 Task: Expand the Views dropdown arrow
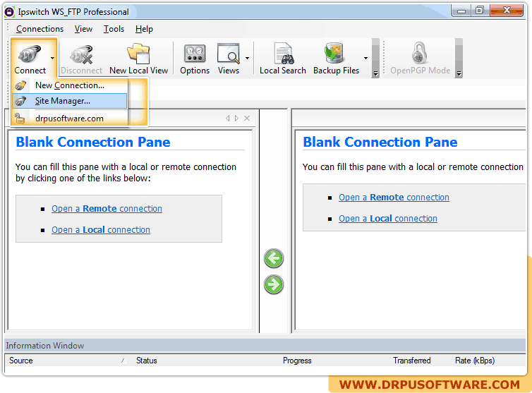click(248, 58)
